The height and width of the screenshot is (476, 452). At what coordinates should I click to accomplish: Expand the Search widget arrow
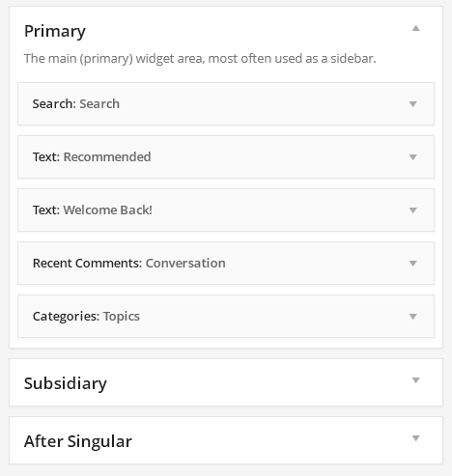tap(412, 104)
